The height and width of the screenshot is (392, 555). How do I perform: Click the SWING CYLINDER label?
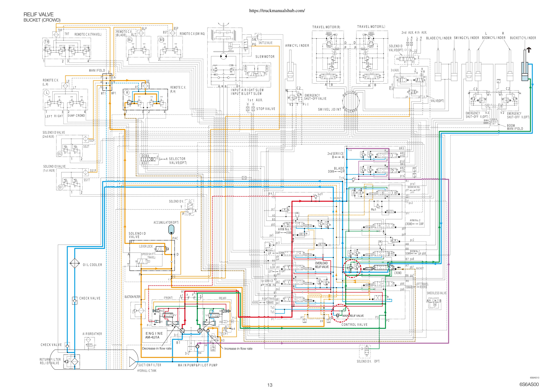click(466, 38)
